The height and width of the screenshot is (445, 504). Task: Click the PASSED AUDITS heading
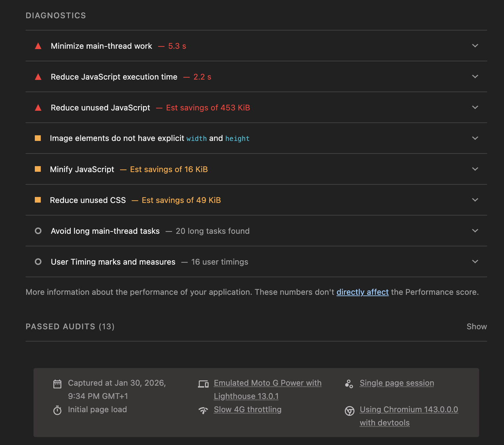point(60,326)
